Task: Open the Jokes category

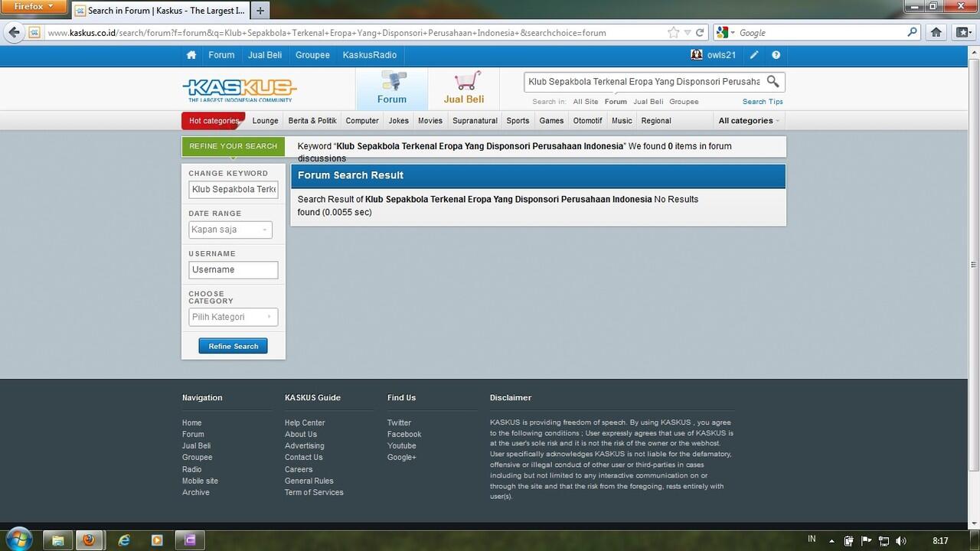Action: [399, 120]
